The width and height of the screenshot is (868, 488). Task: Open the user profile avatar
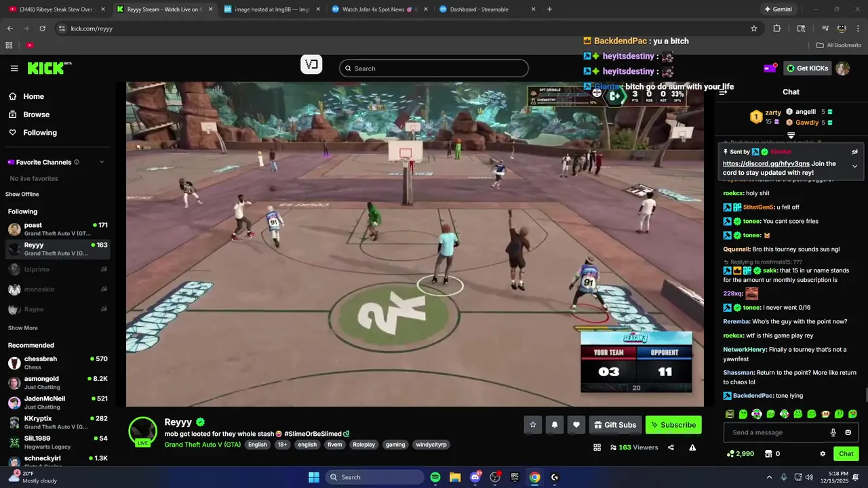[x=842, y=68]
